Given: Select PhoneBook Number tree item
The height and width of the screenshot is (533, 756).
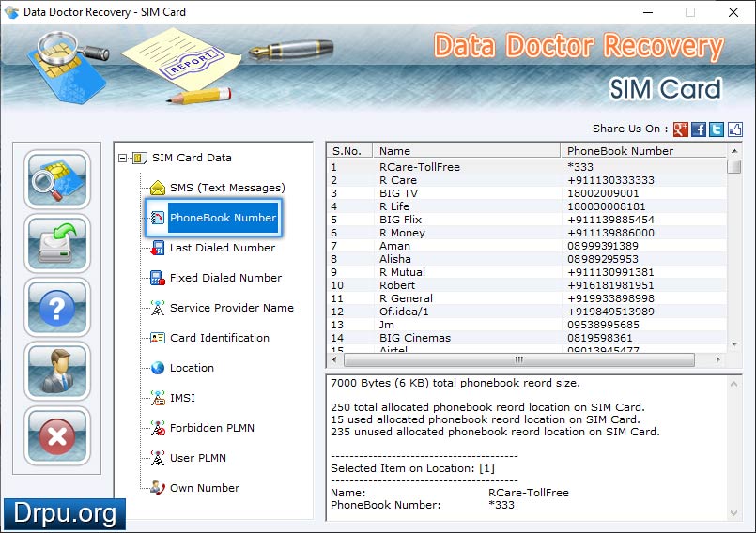Looking at the screenshot, I should [223, 218].
